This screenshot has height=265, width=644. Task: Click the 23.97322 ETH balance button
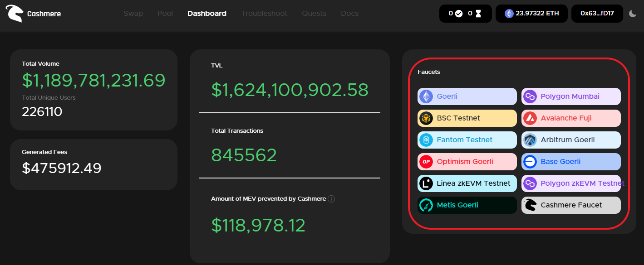[x=531, y=14]
